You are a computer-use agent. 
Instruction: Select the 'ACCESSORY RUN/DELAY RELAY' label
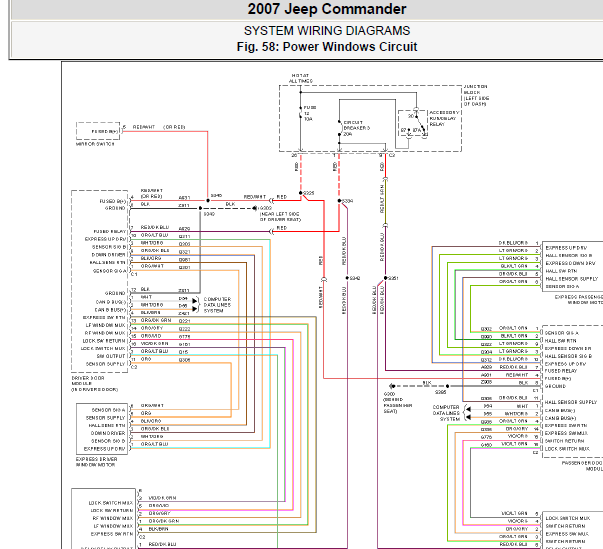444,118
